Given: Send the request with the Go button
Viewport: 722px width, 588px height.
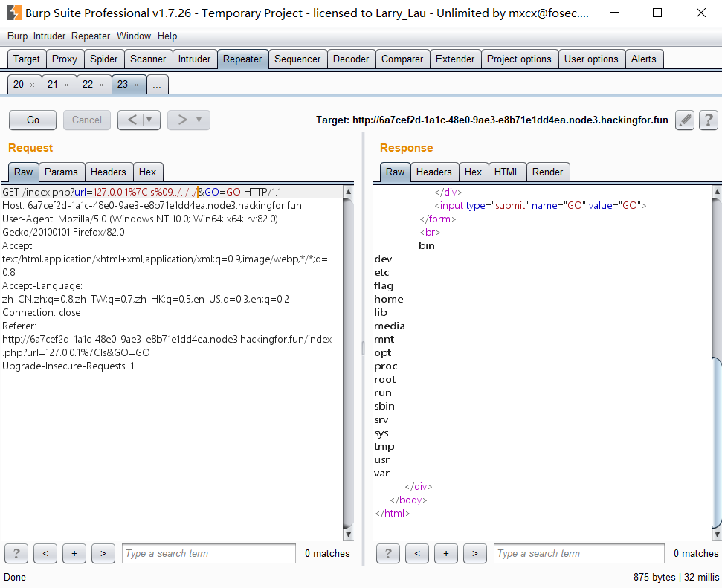Looking at the screenshot, I should tap(33, 120).
